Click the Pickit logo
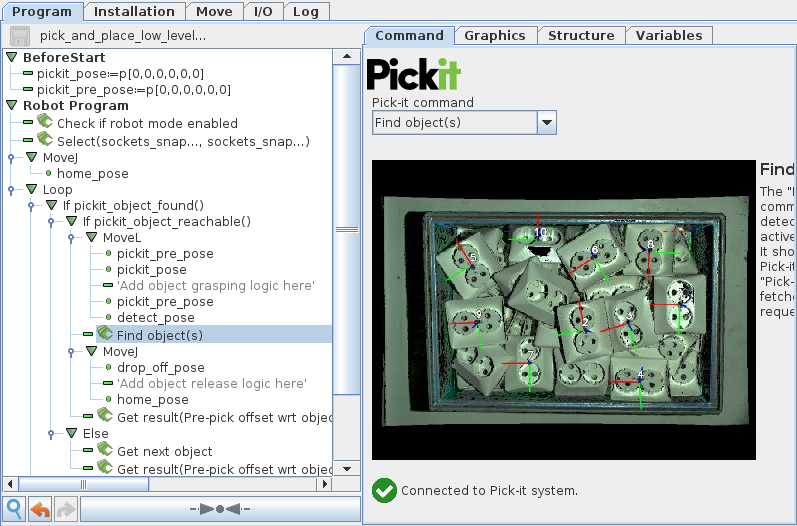Screen dimensions: 797x526 coord(414,74)
